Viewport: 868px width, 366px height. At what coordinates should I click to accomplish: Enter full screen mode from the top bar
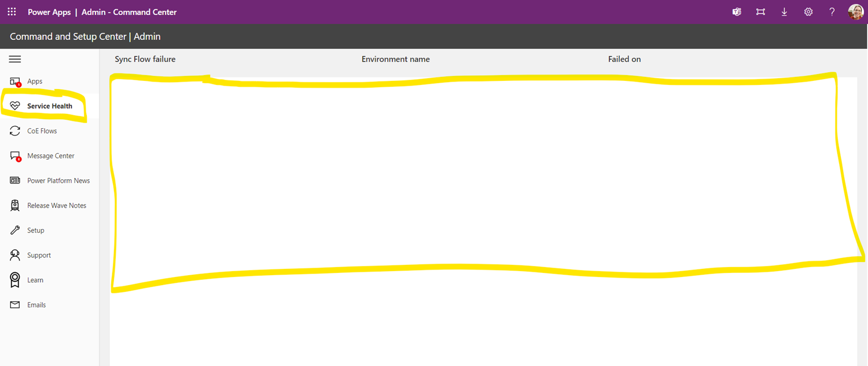click(x=760, y=12)
